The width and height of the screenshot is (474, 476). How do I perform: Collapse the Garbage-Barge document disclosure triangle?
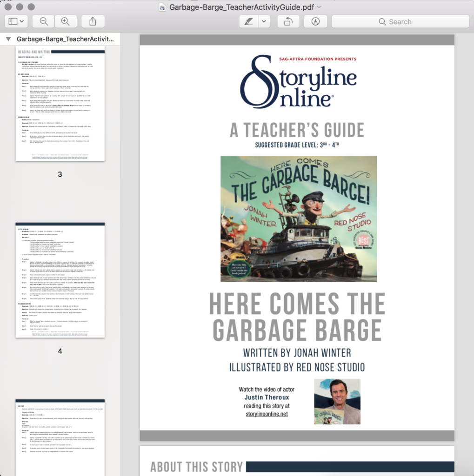point(8,39)
